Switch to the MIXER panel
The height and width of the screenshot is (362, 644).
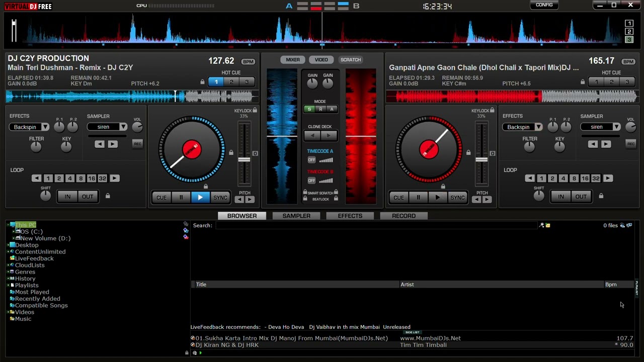point(293,60)
